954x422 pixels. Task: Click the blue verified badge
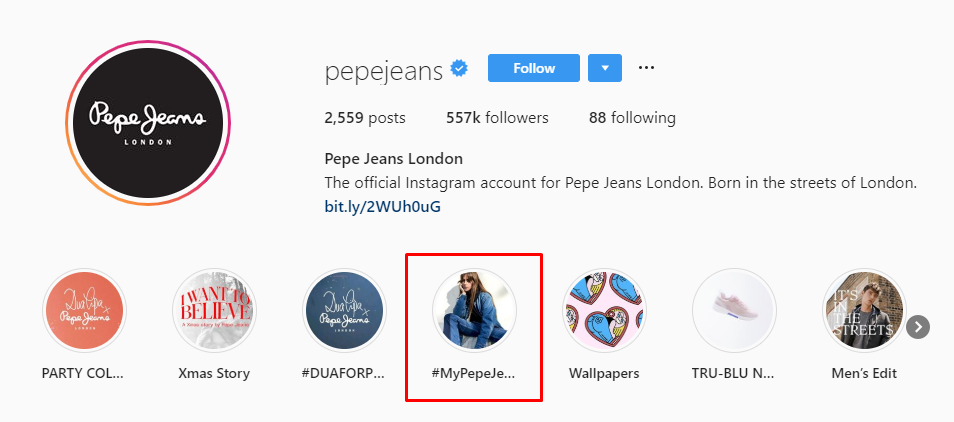pyautogui.click(x=461, y=68)
